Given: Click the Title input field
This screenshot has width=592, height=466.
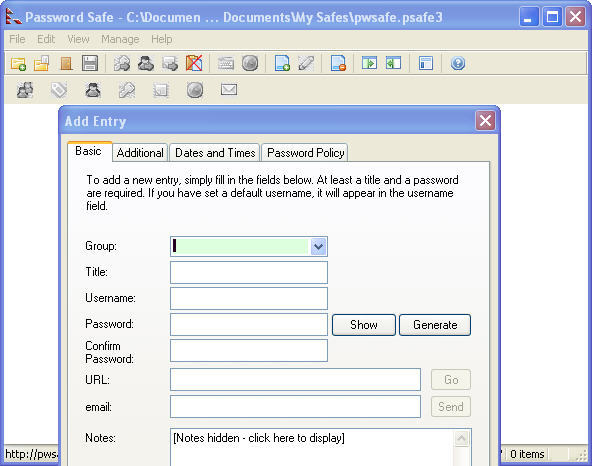Looking at the screenshot, I should tap(249, 272).
